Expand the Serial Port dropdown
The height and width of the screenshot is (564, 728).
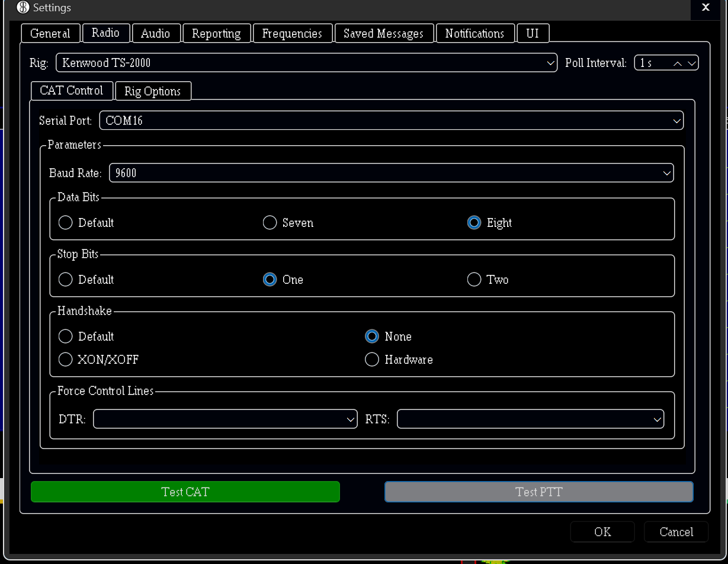391,121
